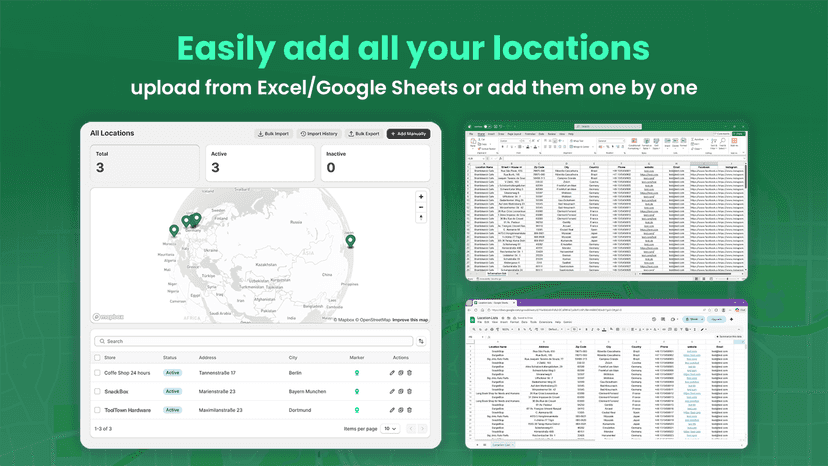Click the Bulk Import button

[274, 134]
